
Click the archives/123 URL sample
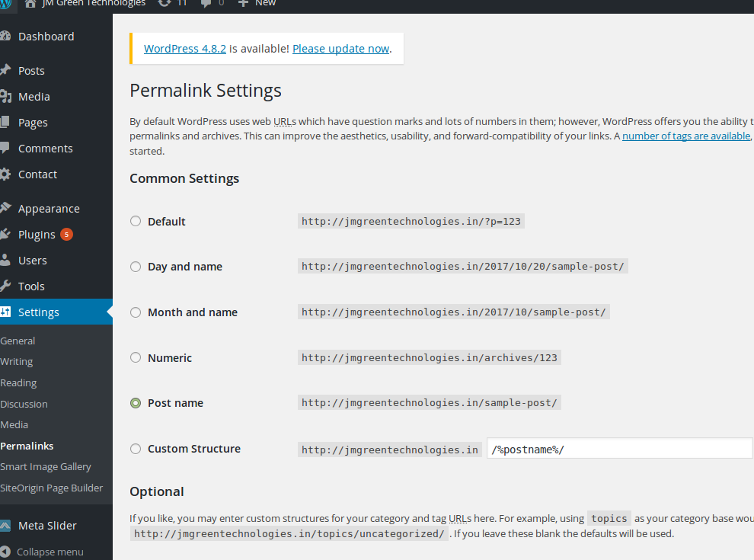pos(430,357)
